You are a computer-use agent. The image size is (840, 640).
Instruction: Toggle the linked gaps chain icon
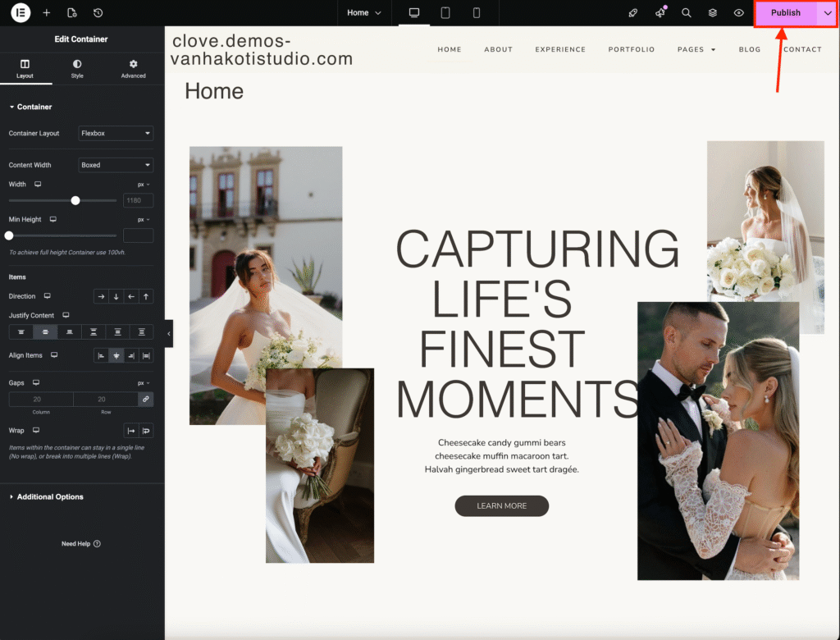[146, 399]
